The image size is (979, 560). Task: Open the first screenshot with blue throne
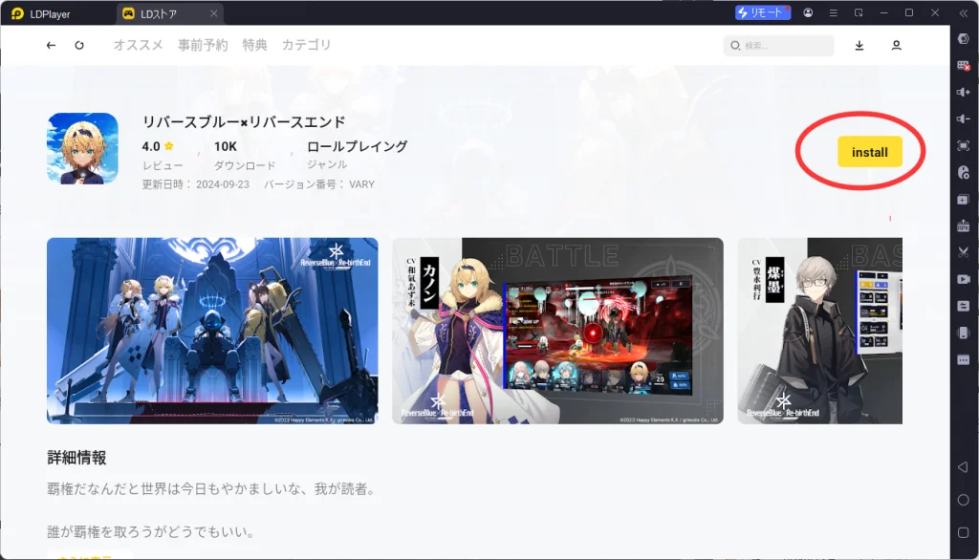(212, 331)
